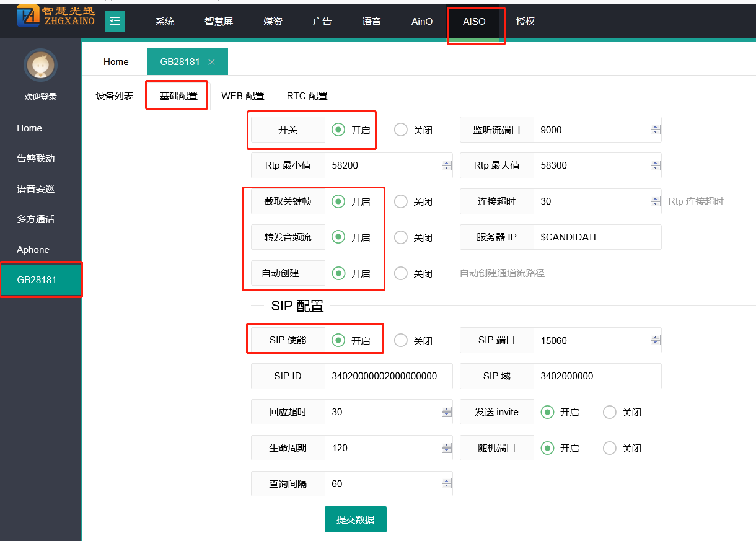Switch to the WEB 配置 tab
Screen dimensions: 756x541
[242, 96]
